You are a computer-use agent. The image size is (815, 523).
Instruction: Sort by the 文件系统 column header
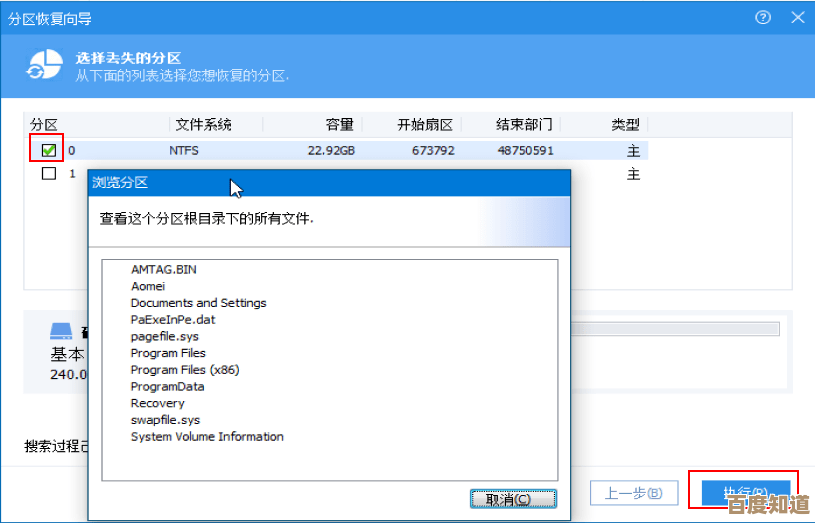click(203, 125)
